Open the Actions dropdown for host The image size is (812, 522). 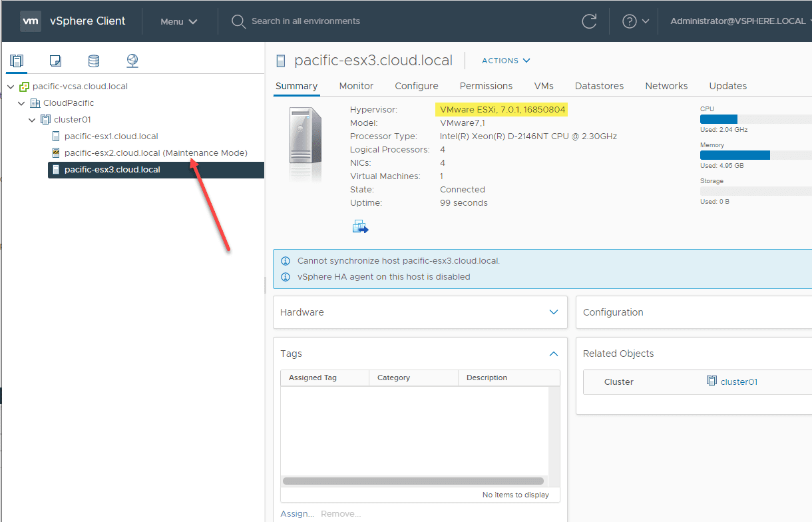tap(506, 61)
